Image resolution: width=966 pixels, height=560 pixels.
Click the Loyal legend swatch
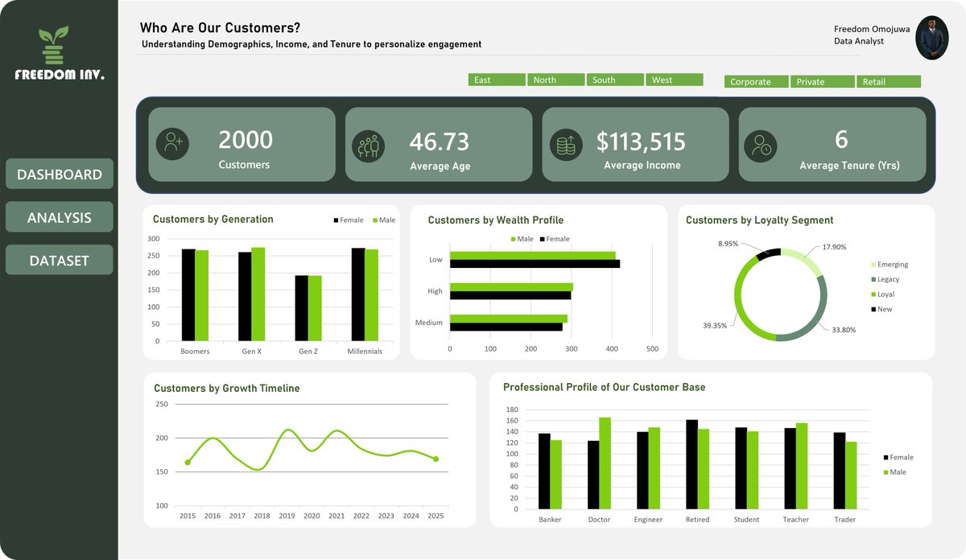click(873, 294)
